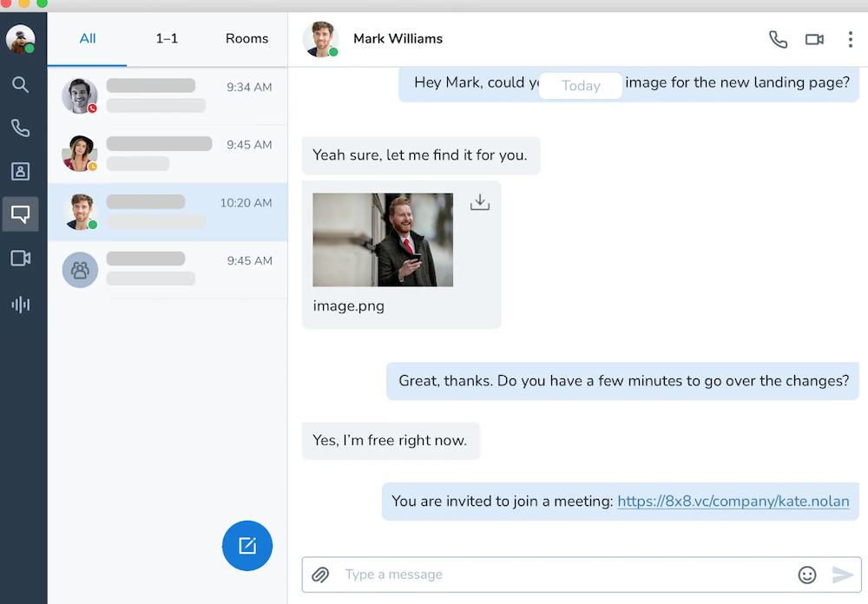Click the Today date label

[581, 86]
